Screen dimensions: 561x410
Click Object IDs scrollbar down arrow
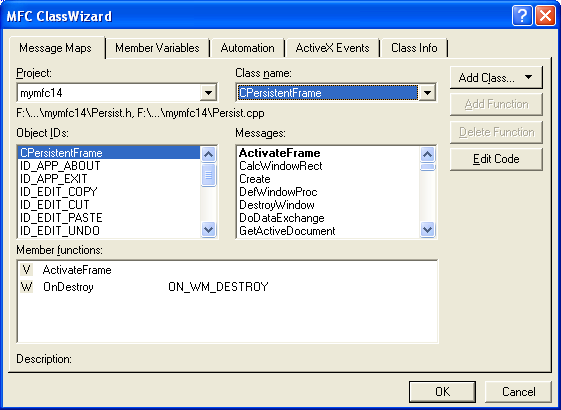pos(208,229)
